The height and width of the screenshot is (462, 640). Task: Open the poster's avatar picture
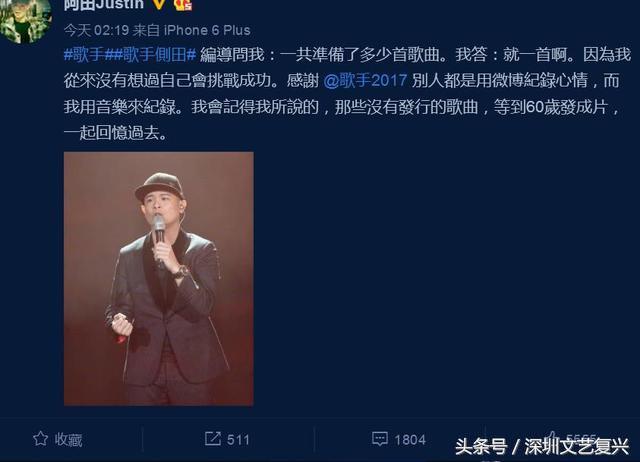pos(26,20)
